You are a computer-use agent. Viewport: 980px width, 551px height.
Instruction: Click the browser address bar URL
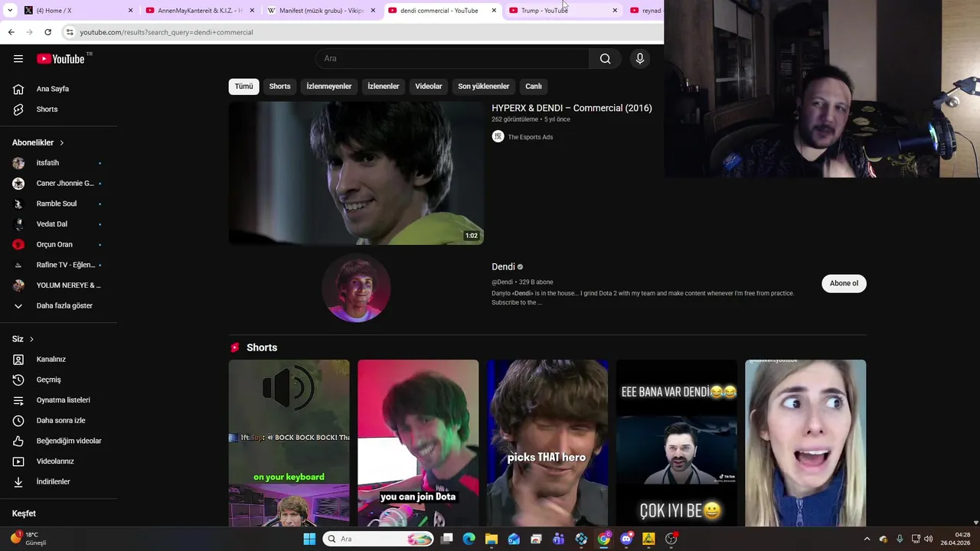[x=166, y=32]
